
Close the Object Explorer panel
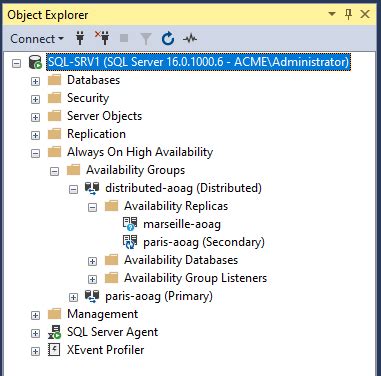point(365,14)
